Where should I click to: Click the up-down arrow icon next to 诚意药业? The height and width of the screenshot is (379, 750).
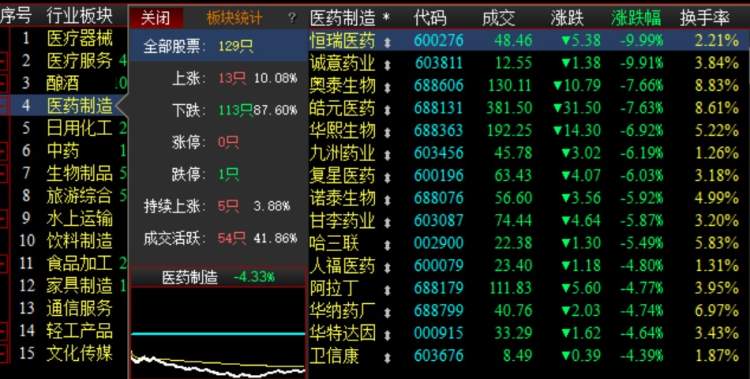coord(387,65)
